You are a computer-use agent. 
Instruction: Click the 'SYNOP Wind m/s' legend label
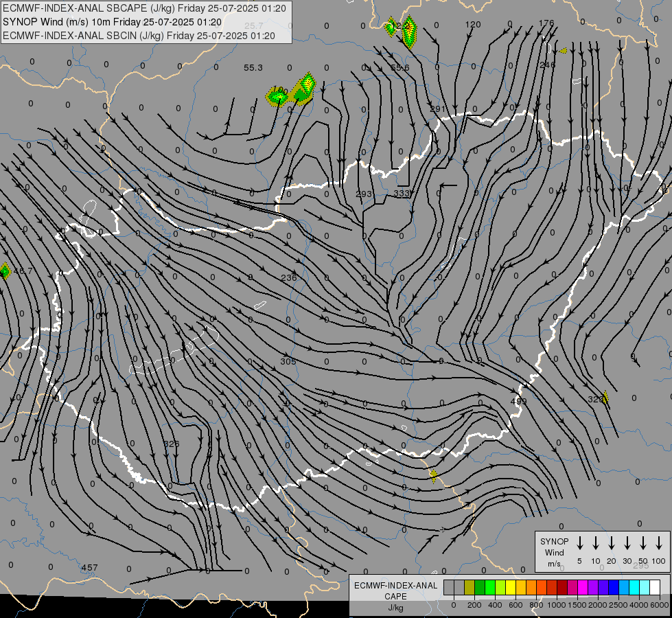coord(554,552)
